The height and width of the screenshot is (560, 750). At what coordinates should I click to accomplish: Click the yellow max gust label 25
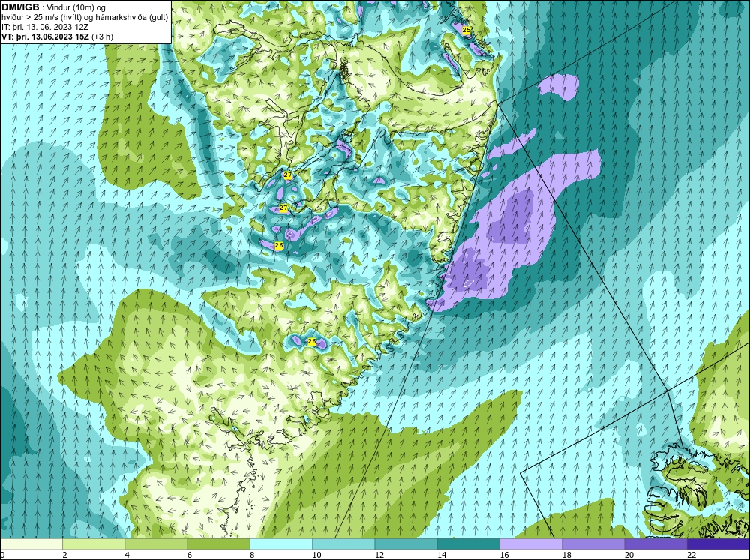pos(466,30)
